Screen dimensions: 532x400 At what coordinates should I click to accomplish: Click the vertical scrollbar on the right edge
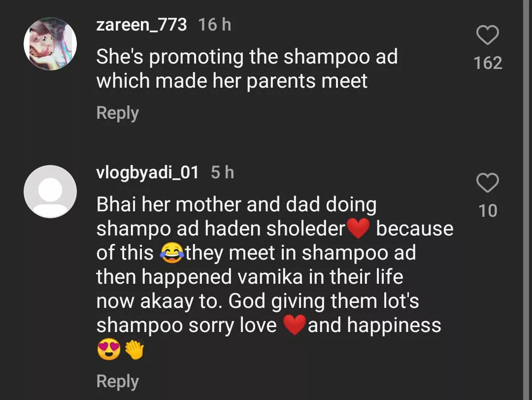(x=527, y=200)
